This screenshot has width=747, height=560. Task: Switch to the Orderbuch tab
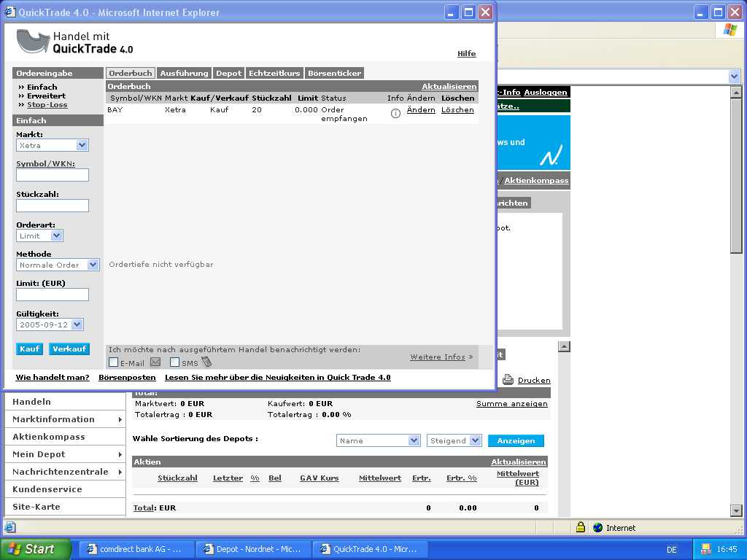coord(130,73)
